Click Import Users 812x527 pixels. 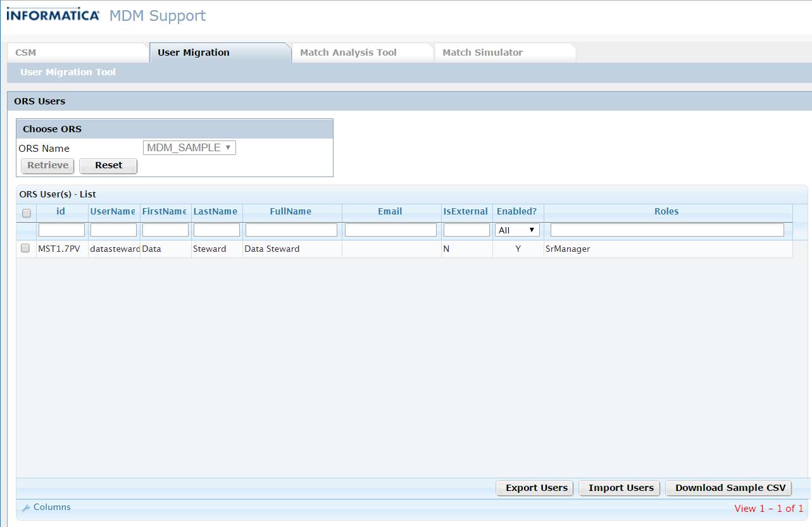point(618,488)
